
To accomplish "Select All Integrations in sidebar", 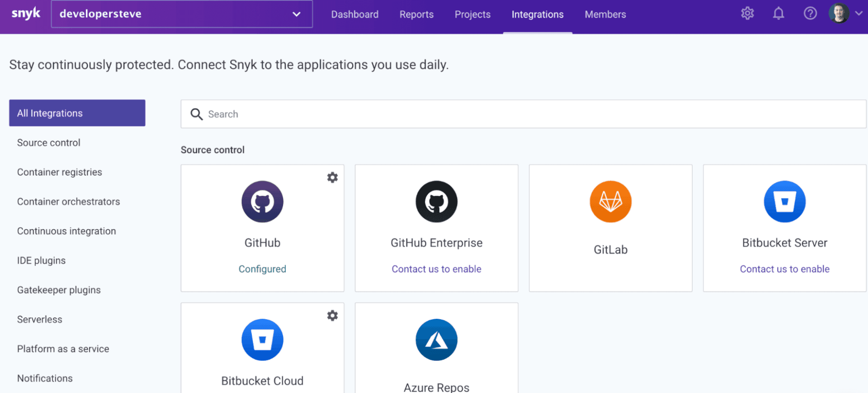I will point(77,113).
